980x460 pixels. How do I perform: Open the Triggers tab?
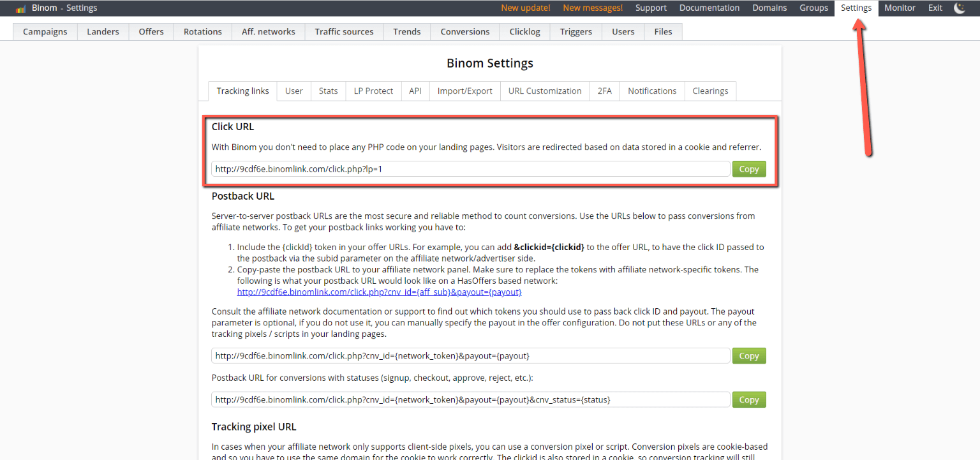pyautogui.click(x=576, y=32)
